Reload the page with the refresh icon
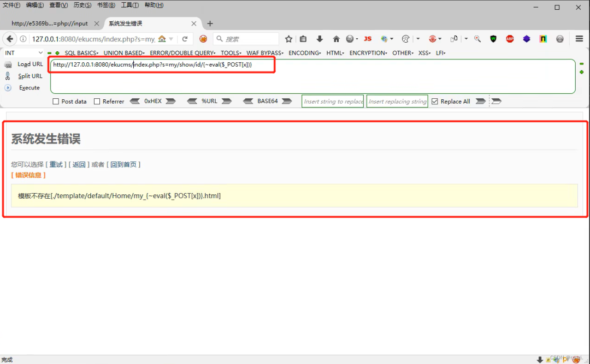The height and width of the screenshot is (364, 590). point(185,39)
